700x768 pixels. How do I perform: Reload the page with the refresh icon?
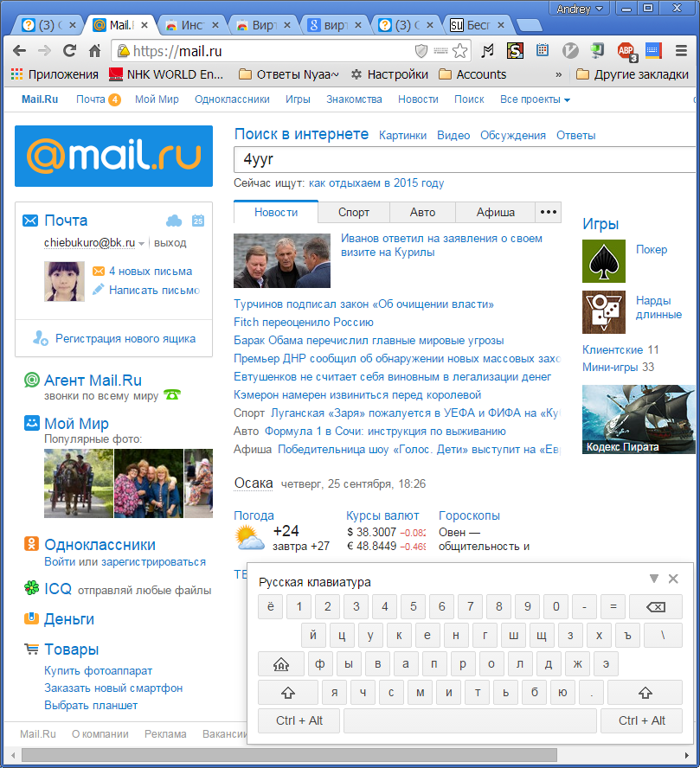69,50
